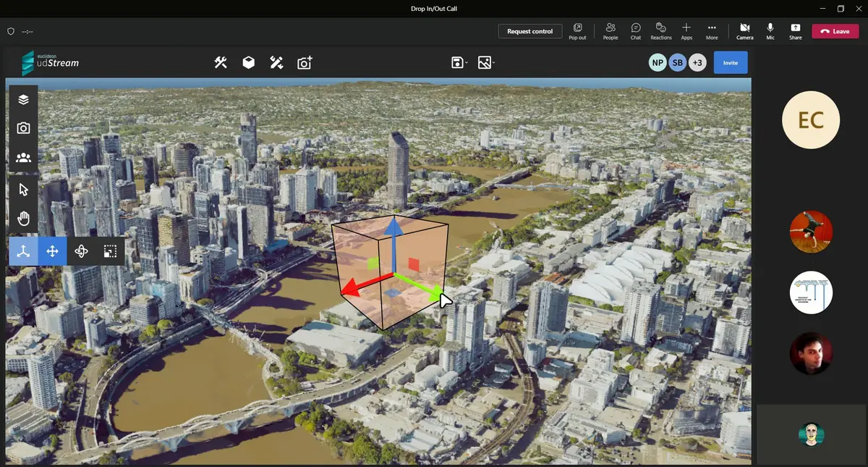Click the blue Invite button
Viewport: 868px width, 467px height.
click(731, 63)
